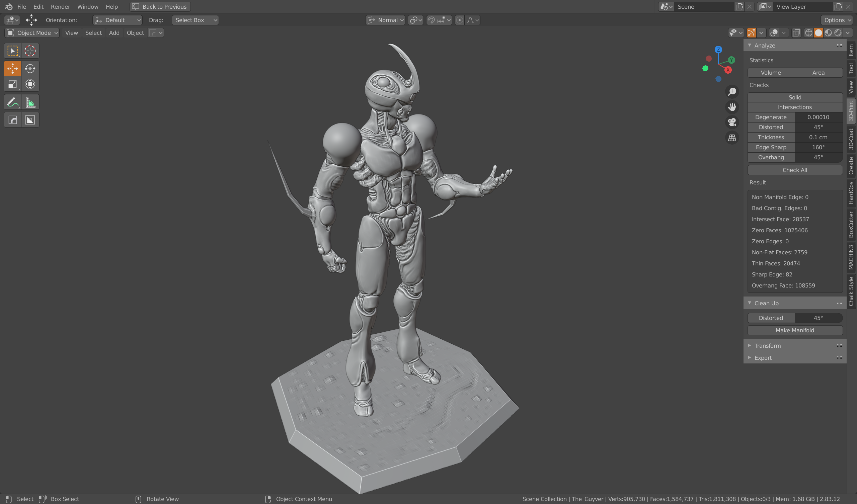Select the Measure tool
The image size is (857, 504).
point(30,102)
